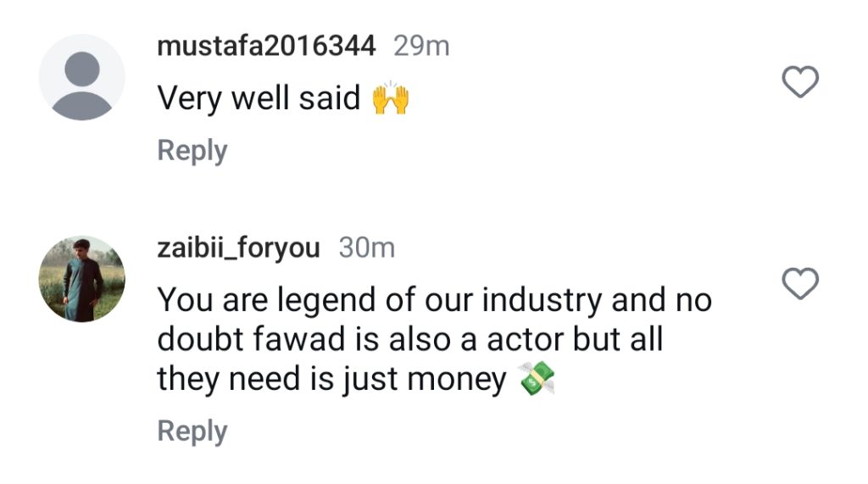Select the 'Very well said' comment text
Image resolution: width=868 pixels, height=484 pixels.
(259, 98)
